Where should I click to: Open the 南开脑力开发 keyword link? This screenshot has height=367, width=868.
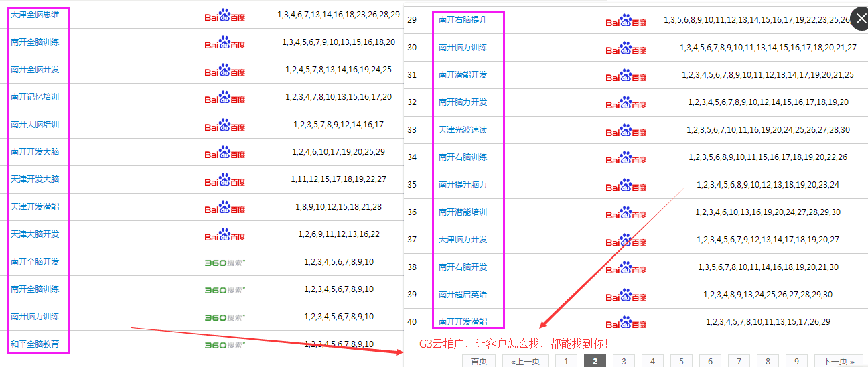point(463,102)
